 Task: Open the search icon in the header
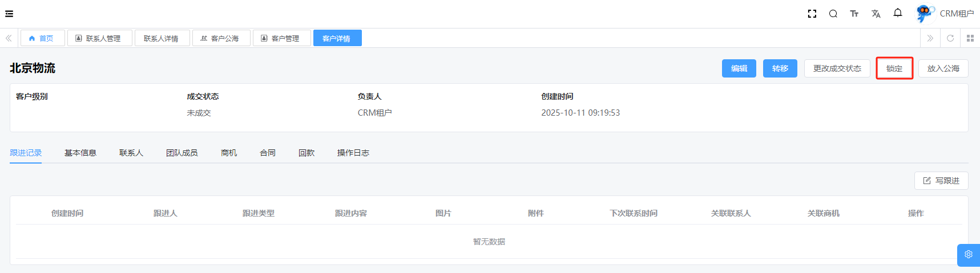833,14
